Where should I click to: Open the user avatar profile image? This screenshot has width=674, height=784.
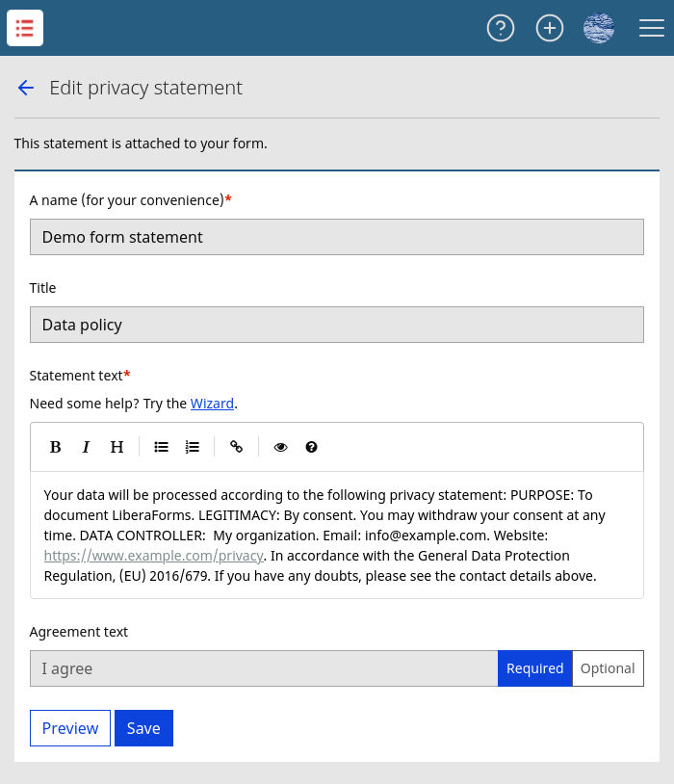[599, 28]
